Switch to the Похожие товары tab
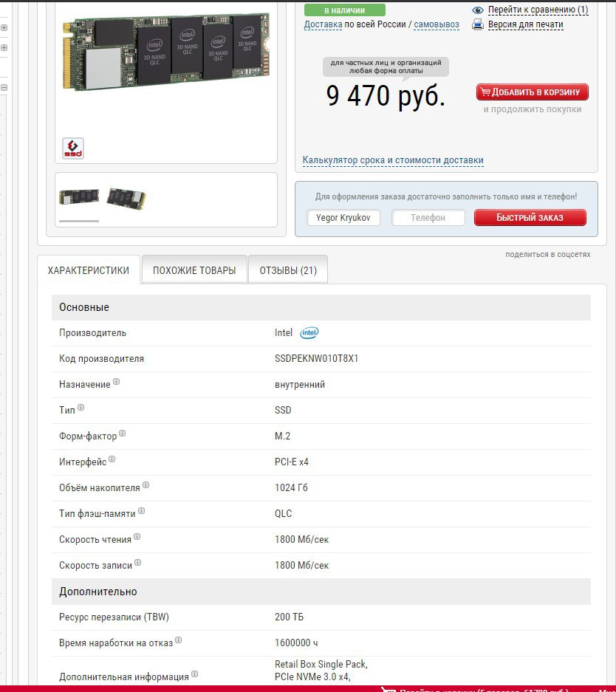The image size is (616, 692). coord(194,270)
